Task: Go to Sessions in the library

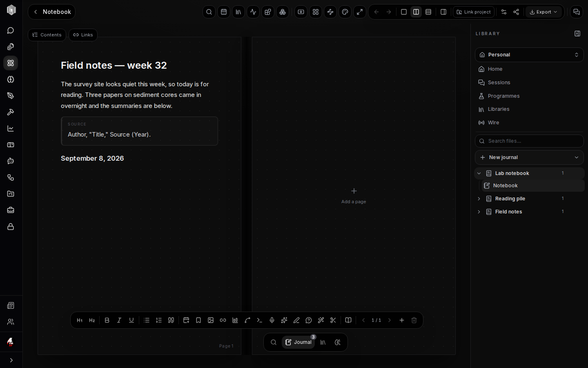Action: [x=529, y=83]
